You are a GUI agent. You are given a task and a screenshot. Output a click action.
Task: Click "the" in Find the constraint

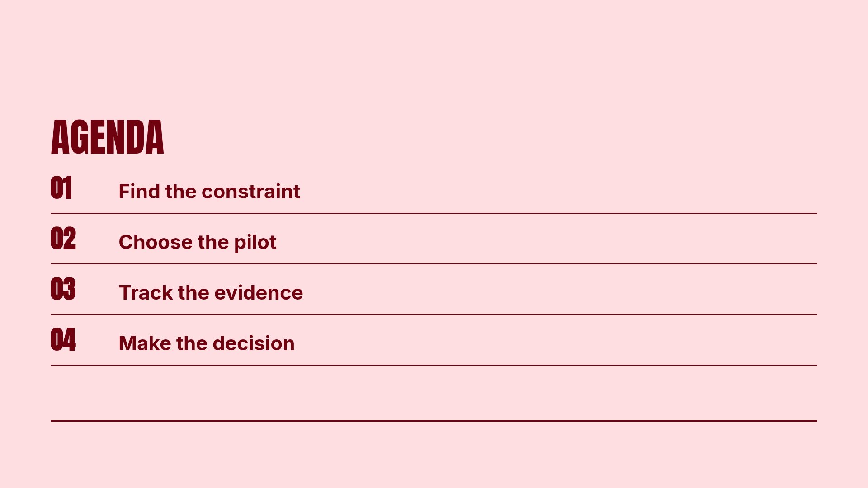[181, 192]
